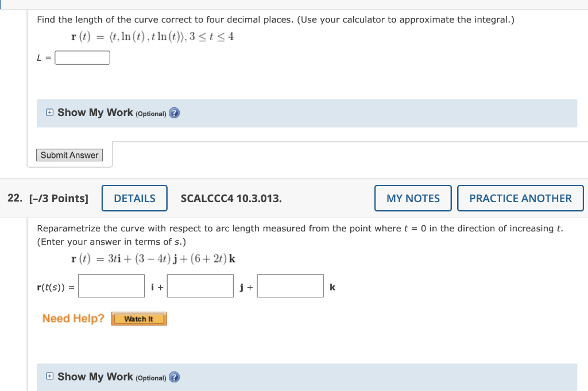The image size is (588, 391).
Task: Click the Need Help? link
Action: (x=72, y=318)
